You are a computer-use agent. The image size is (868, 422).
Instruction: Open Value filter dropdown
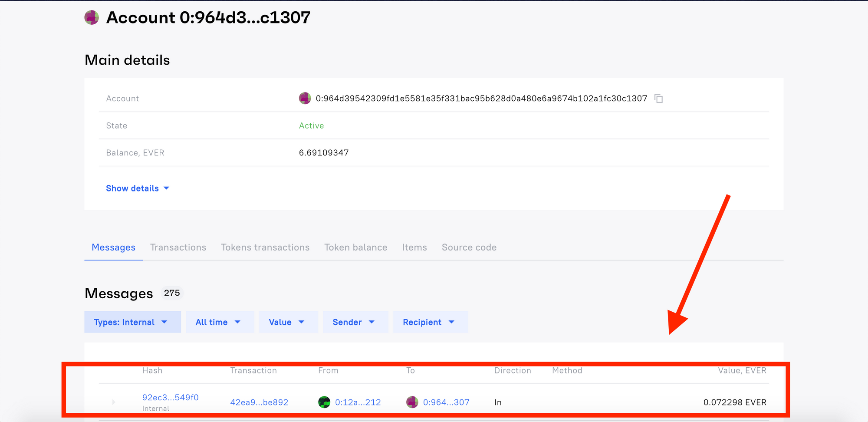(289, 322)
